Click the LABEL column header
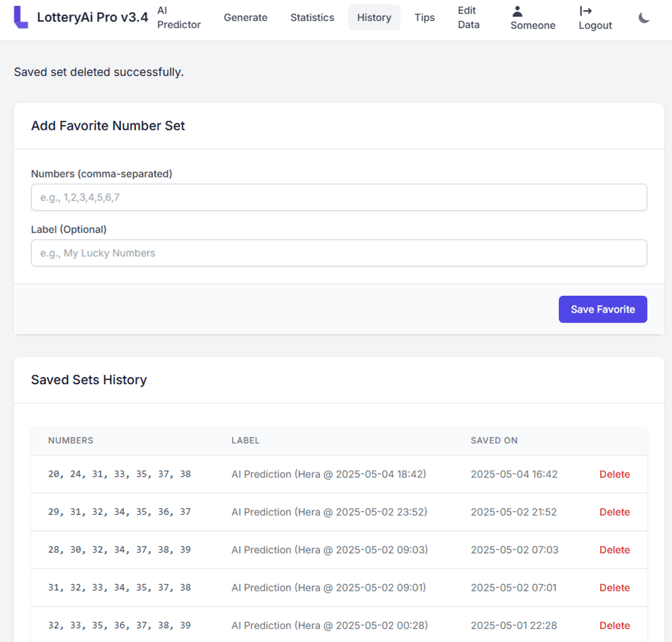 pos(245,440)
